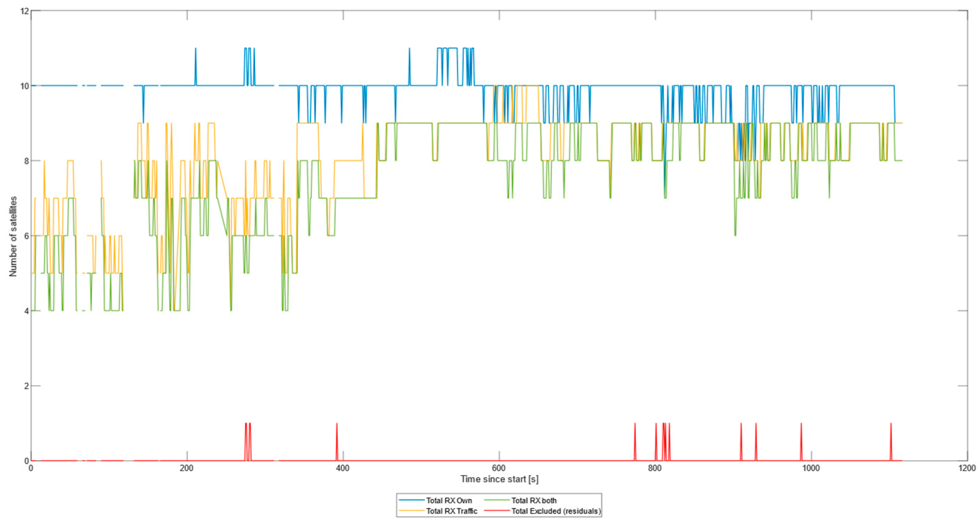Image resolution: width=980 pixels, height=528 pixels.
Task: Click the x-axis tick label 600
Action: [499, 468]
